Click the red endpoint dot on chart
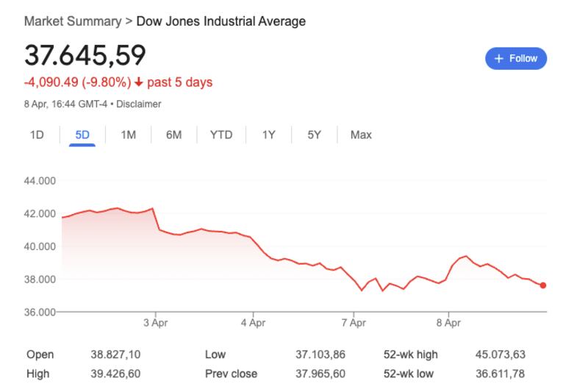The width and height of the screenshot is (588, 392). (543, 285)
